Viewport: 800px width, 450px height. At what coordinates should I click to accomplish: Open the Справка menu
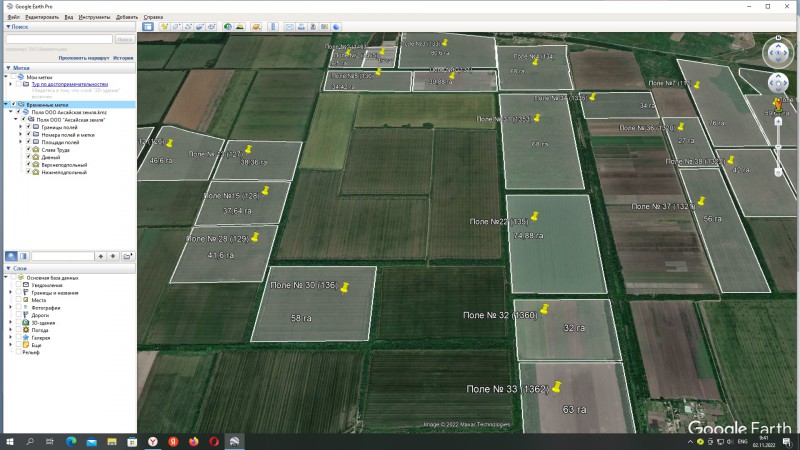click(153, 17)
